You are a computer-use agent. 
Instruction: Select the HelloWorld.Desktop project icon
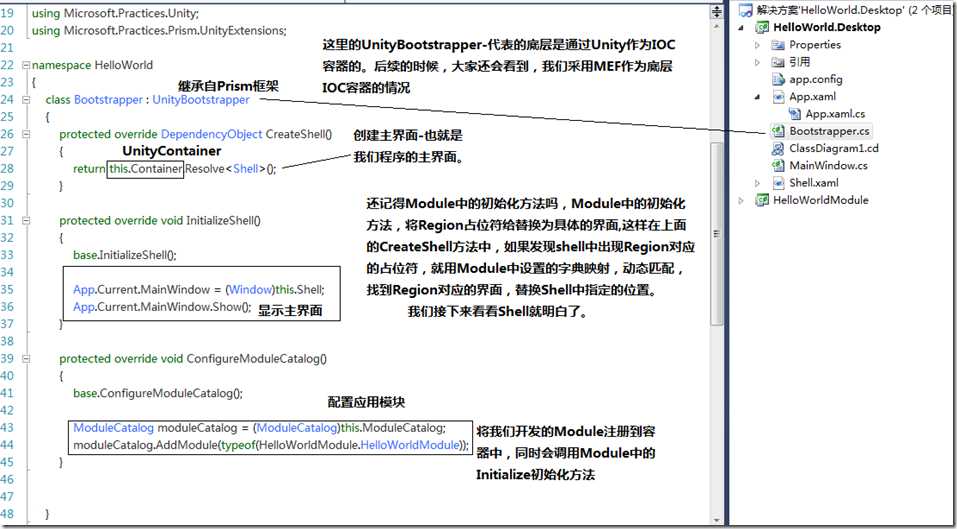[x=762, y=27]
